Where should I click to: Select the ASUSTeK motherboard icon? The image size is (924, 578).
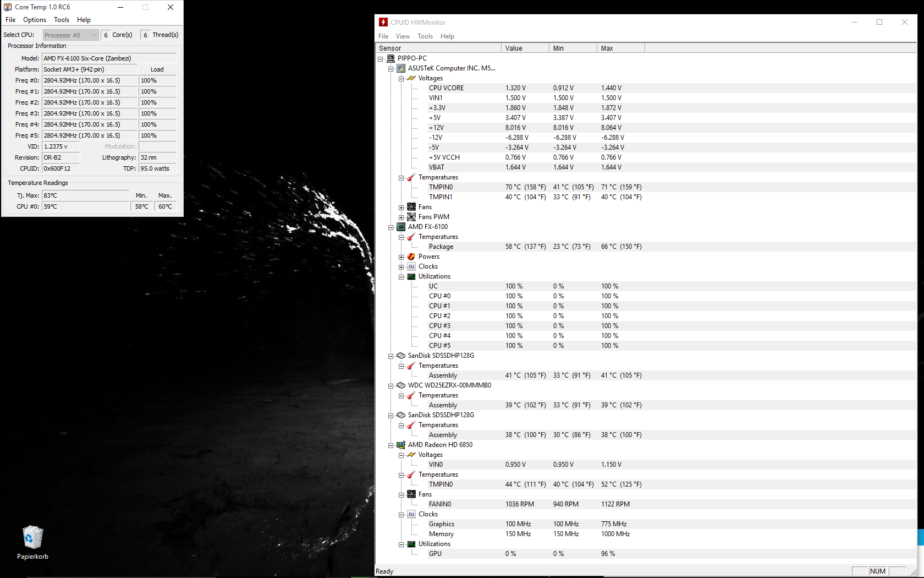401,68
